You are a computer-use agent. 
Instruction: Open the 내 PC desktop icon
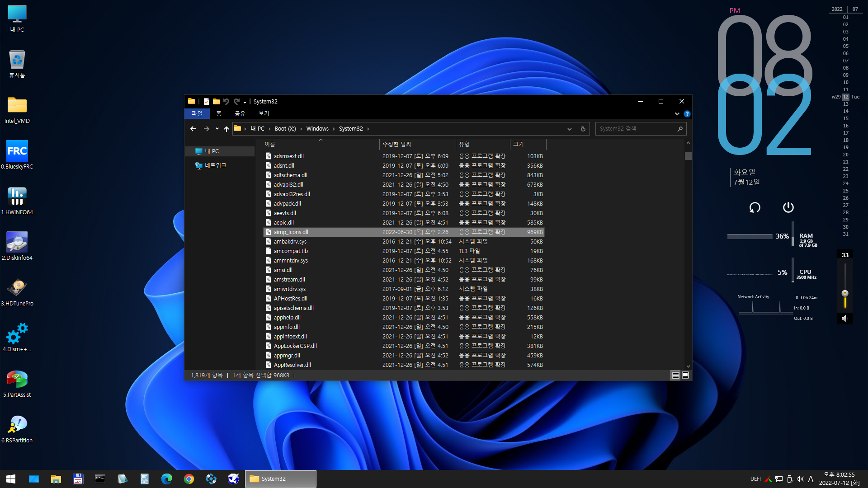[x=17, y=19]
